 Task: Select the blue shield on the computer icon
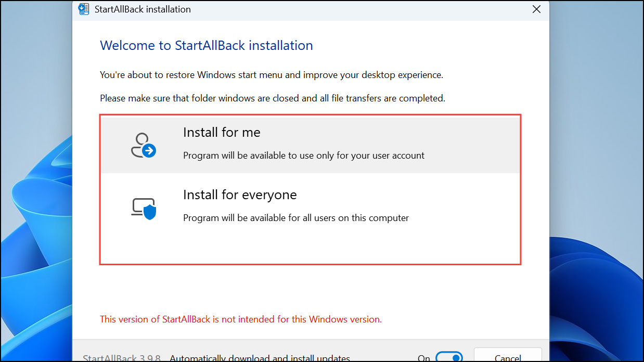[x=149, y=213]
